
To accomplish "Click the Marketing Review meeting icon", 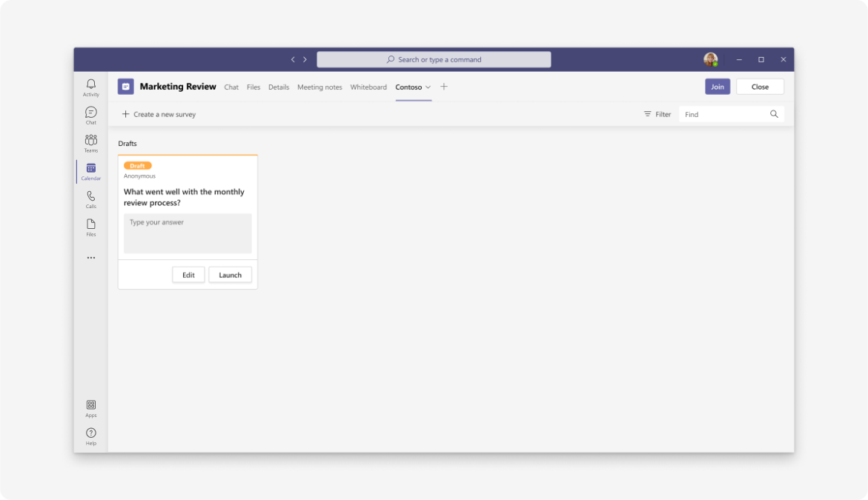I will [x=126, y=87].
